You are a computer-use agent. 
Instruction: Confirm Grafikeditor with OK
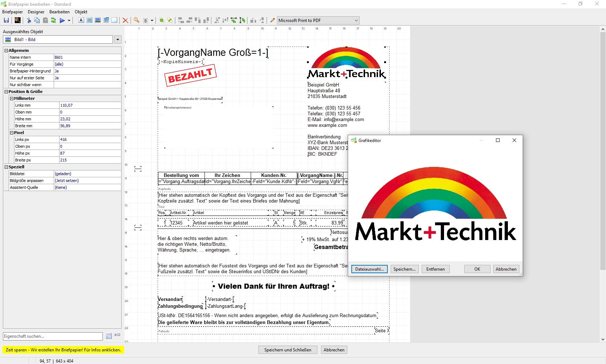pos(477,269)
